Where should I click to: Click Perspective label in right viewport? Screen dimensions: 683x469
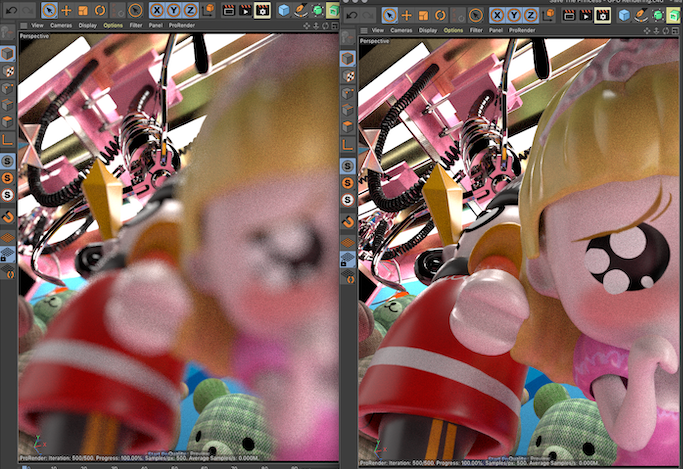[x=375, y=41]
